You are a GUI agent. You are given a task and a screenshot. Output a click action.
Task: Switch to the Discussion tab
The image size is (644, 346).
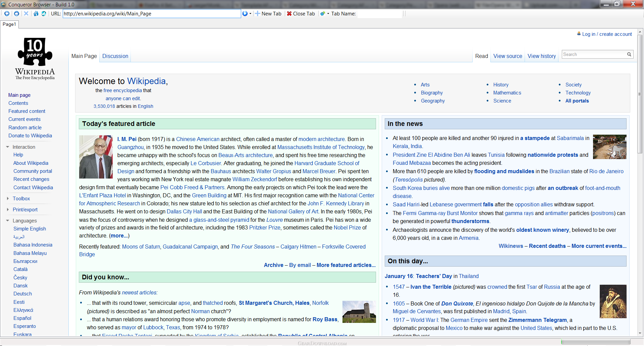[115, 56]
